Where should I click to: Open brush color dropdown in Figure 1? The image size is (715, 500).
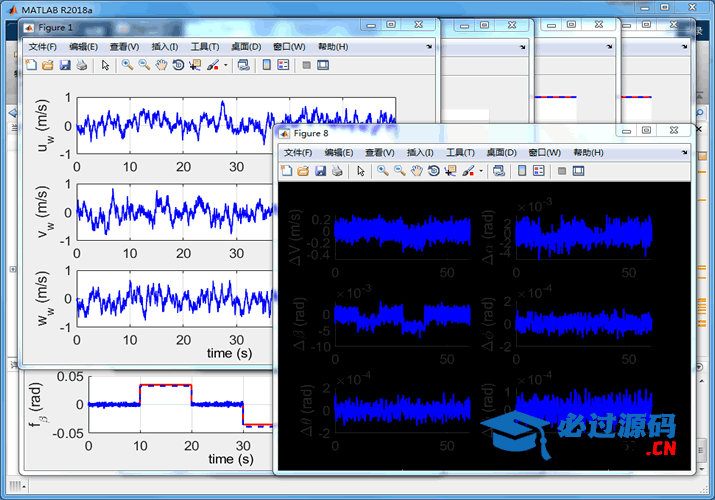225,65
